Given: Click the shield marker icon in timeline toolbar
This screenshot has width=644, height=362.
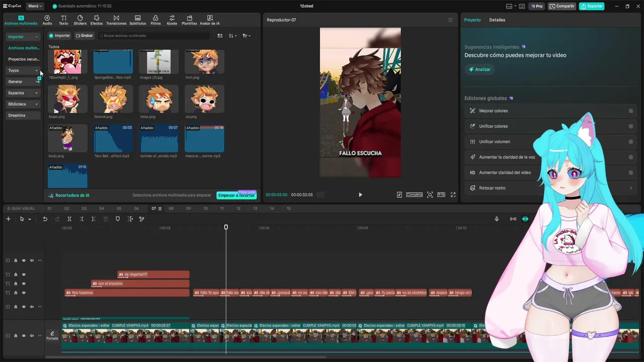Looking at the screenshot, I should pos(118,219).
